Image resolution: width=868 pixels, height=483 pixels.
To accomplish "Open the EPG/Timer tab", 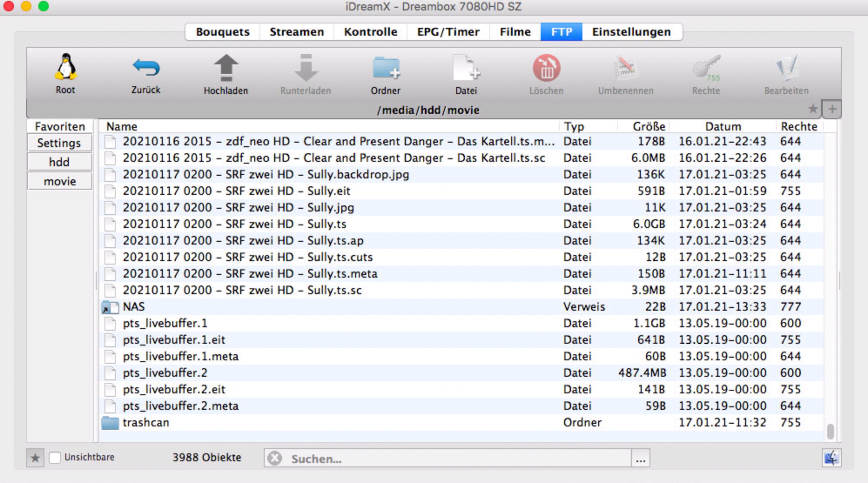I will click(x=448, y=32).
